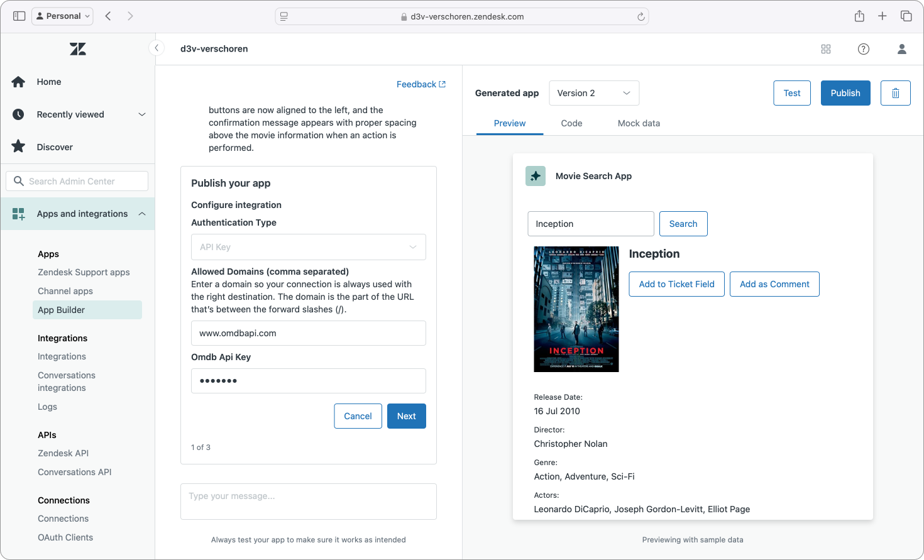Screen dimensions: 924x560
Task: Open Conversations integrations page
Action: click(67, 382)
